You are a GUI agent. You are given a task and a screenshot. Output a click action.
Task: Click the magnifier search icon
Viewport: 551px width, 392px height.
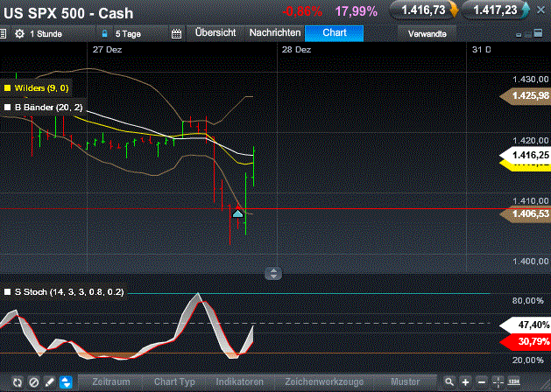coord(449,382)
